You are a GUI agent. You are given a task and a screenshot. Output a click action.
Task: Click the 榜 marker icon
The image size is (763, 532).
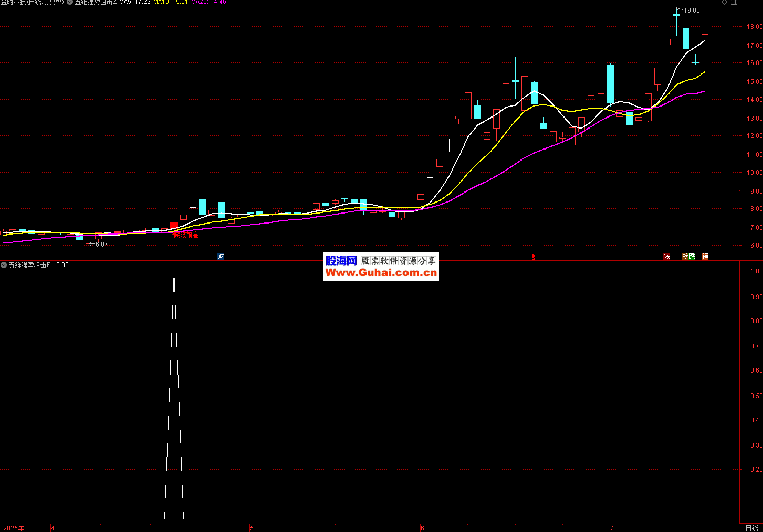click(685, 256)
